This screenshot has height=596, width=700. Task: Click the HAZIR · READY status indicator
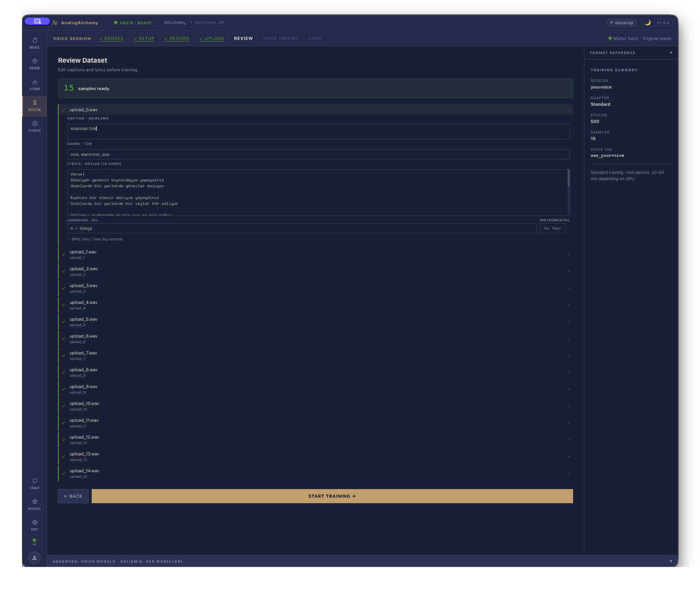(x=133, y=23)
